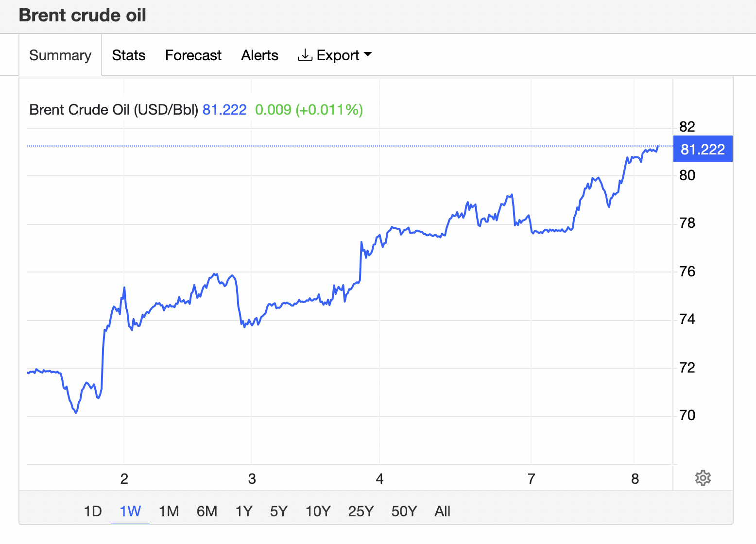Viewport: 756px width, 544px height.
Task: Click the 72 label on the price axis
Action: pos(687,367)
